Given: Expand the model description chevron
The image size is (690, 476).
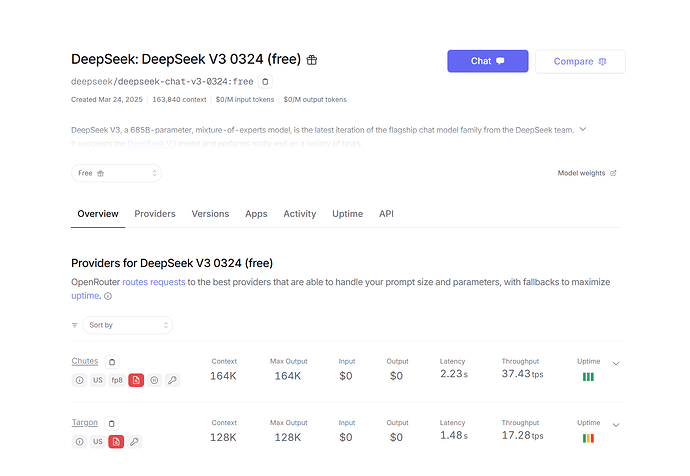Looking at the screenshot, I should click(x=583, y=129).
